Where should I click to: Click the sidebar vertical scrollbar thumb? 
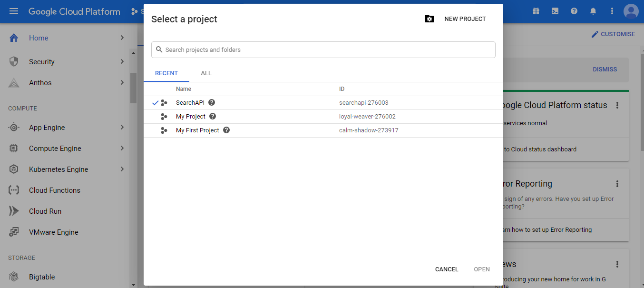point(134,88)
